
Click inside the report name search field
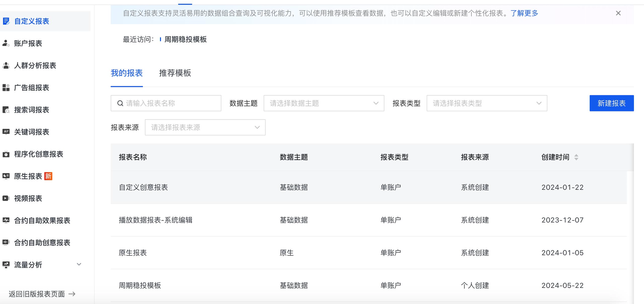coord(166,103)
